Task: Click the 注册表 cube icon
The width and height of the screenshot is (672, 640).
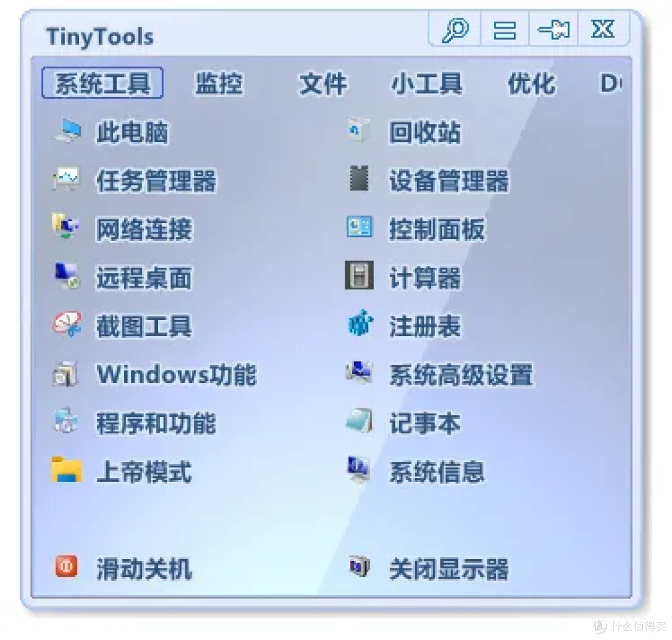Action: coord(360,323)
